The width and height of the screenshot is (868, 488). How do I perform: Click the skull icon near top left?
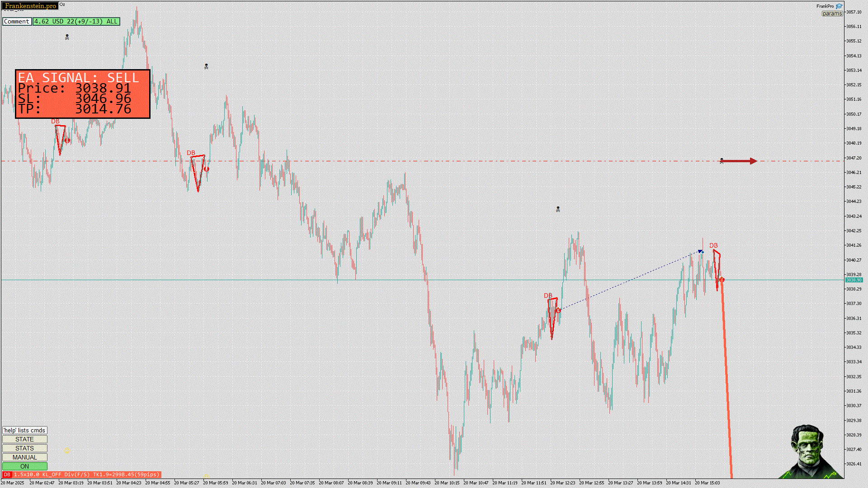pos(67,37)
